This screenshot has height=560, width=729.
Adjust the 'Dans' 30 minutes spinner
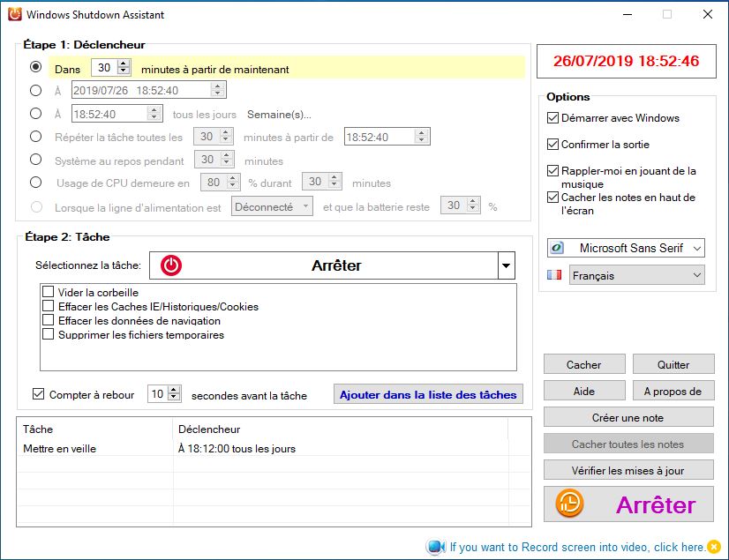coord(124,67)
